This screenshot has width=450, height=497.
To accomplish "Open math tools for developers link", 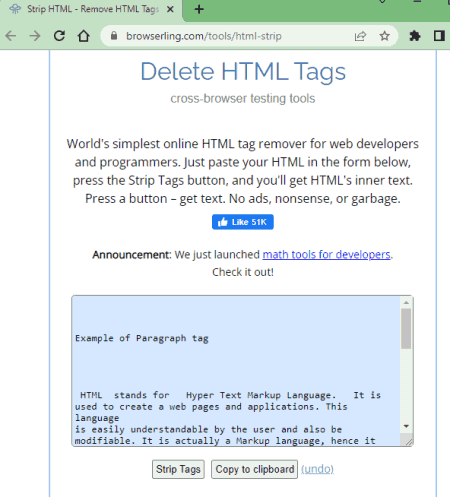I will [x=326, y=255].
